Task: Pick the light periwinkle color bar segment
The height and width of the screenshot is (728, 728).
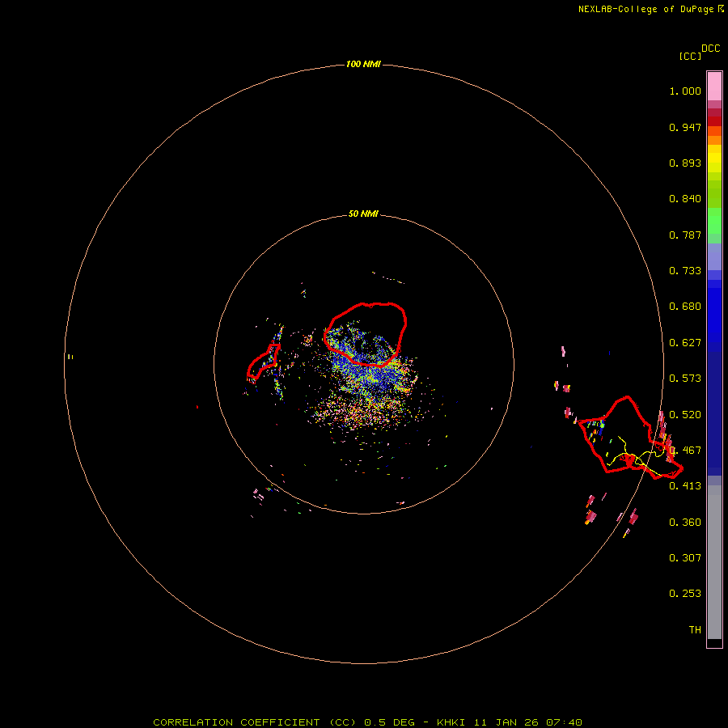Action: (x=714, y=256)
